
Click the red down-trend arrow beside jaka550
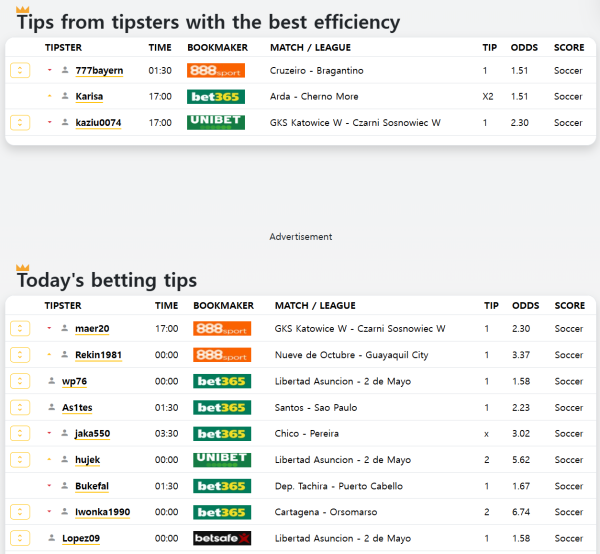50,433
